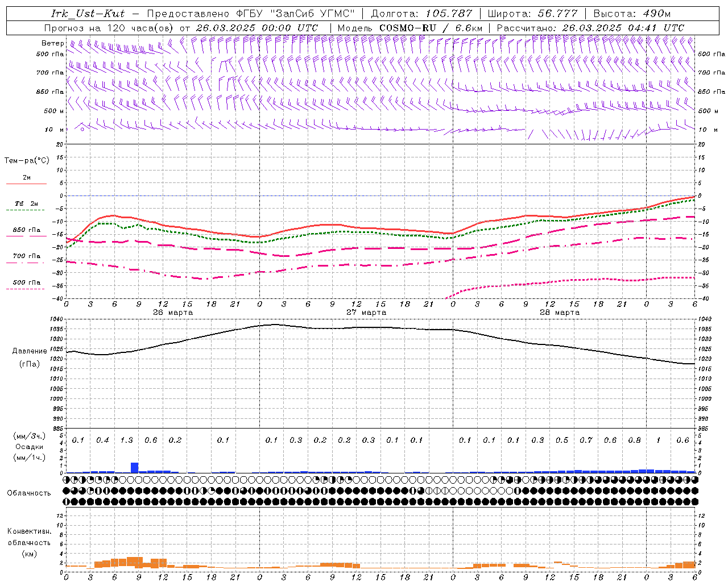728x582 pixels.
Task: Click the Облачность row label
Action: pos(29,493)
